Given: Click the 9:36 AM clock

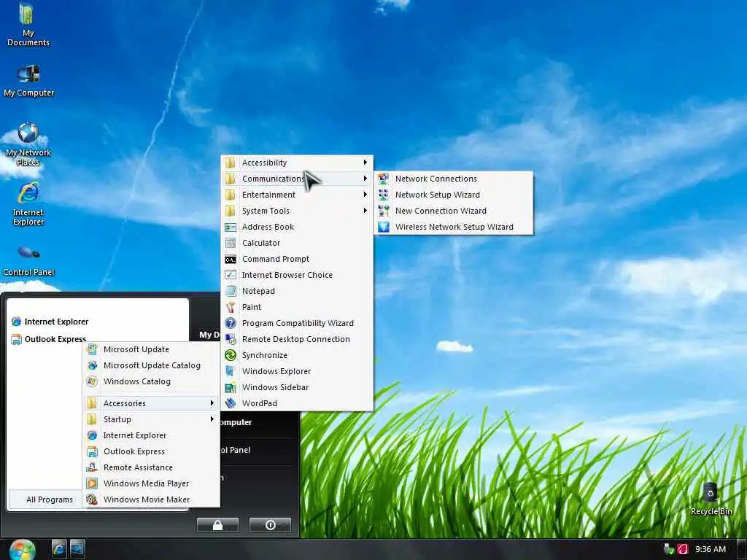Looking at the screenshot, I should [711, 549].
